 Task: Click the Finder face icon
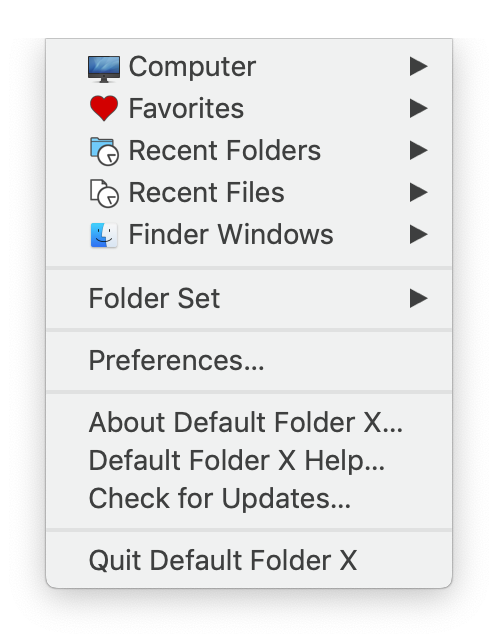click(104, 235)
